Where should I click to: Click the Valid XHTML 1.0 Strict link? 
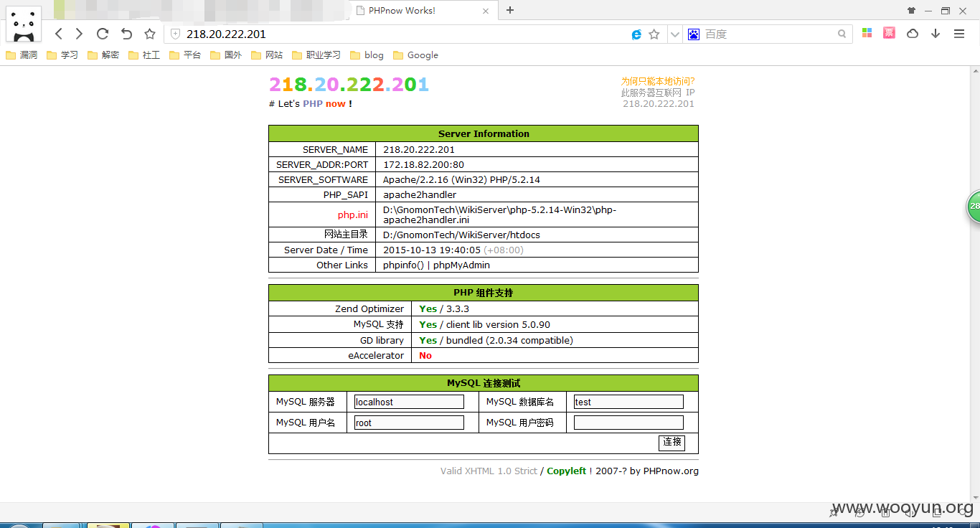[x=489, y=471]
